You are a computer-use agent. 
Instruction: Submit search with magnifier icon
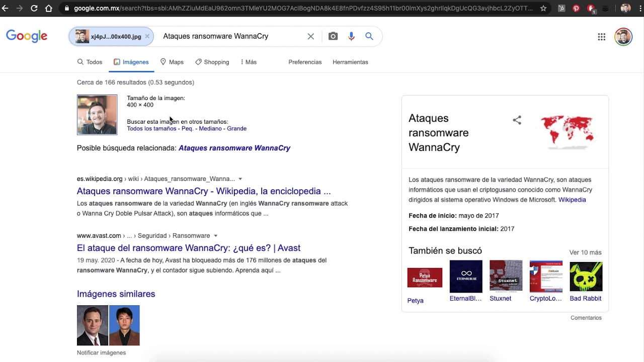369,36
